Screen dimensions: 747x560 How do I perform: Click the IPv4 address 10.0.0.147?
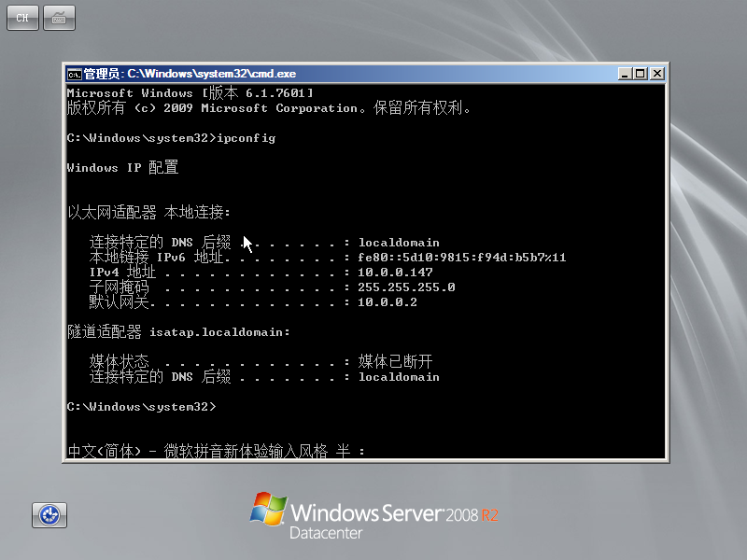click(395, 273)
